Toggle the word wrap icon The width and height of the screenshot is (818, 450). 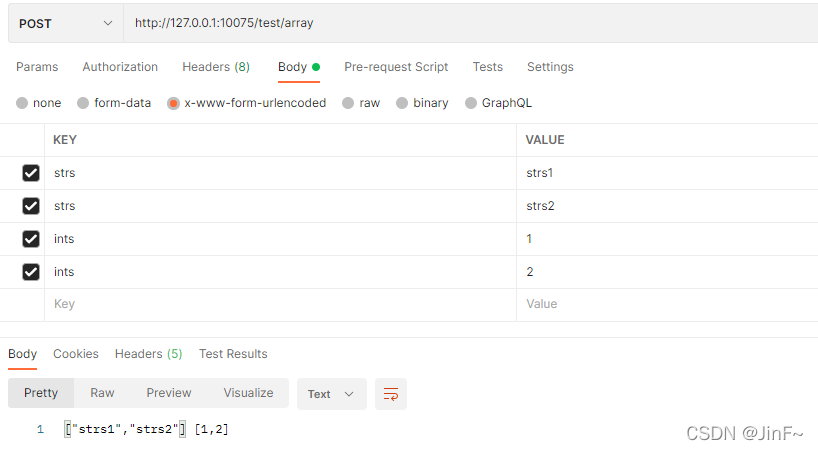point(391,394)
